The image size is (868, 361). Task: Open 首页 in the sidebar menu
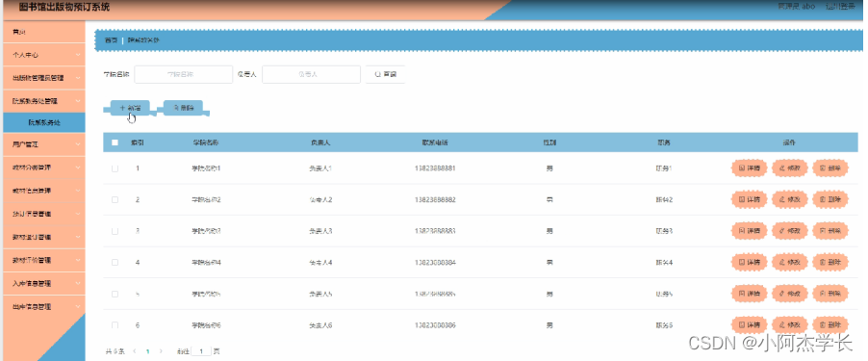19,32
